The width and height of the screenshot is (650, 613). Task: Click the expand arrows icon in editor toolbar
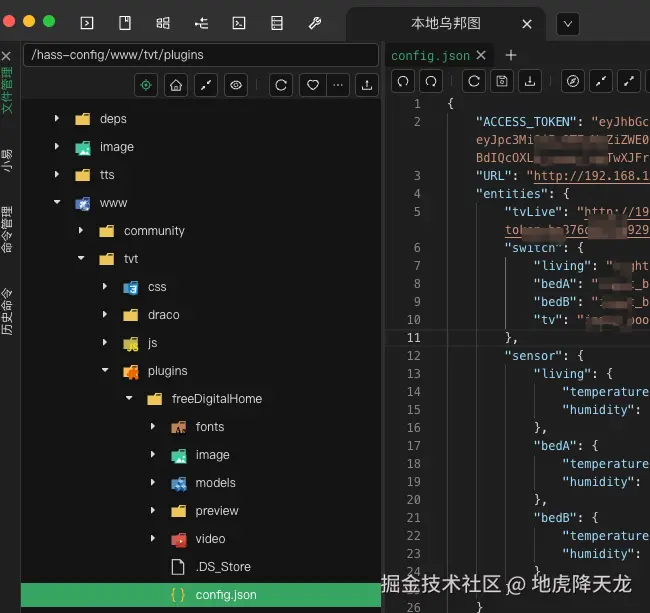coord(629,81)
